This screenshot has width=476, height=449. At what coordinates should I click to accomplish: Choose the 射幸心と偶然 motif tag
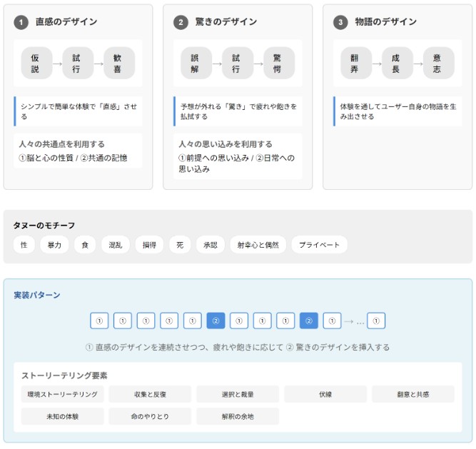pyautogui.click(x=258, y=245)
